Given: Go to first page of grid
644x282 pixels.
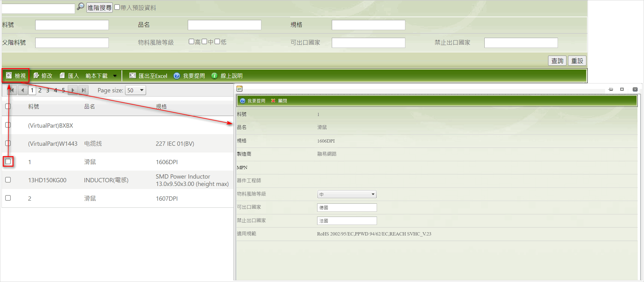Looking at the screenshot, I should (x=12, y=90).
